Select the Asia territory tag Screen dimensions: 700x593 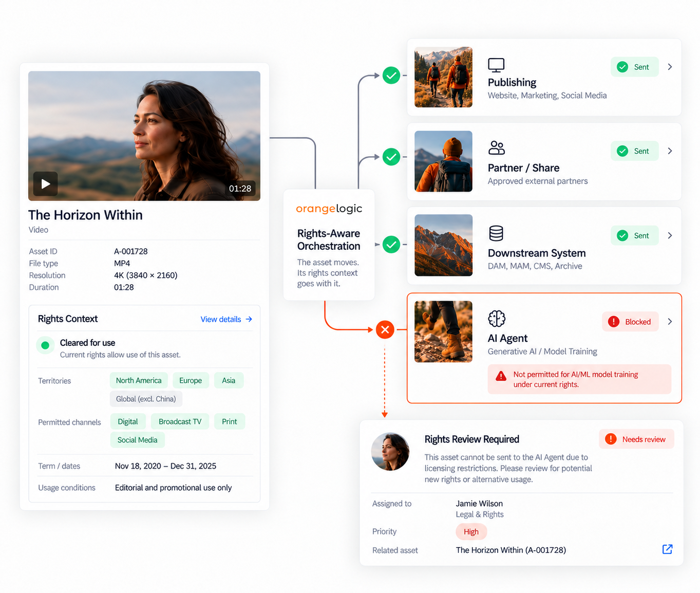[x=229, y=380]
